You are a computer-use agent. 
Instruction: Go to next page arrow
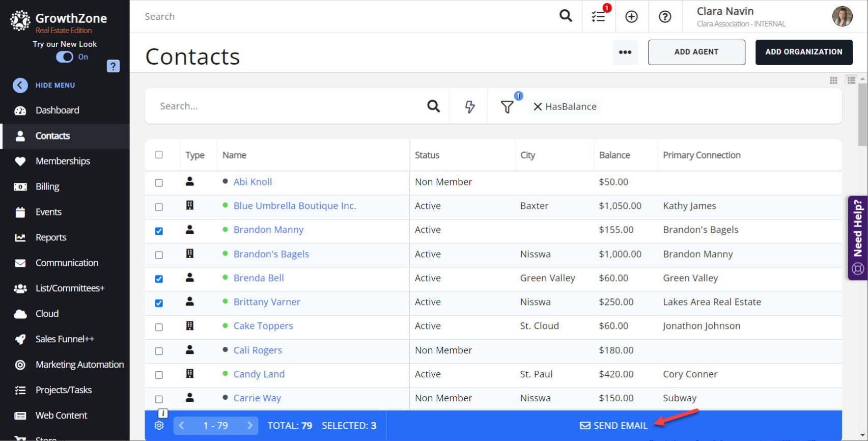click(x=249, y=426)
